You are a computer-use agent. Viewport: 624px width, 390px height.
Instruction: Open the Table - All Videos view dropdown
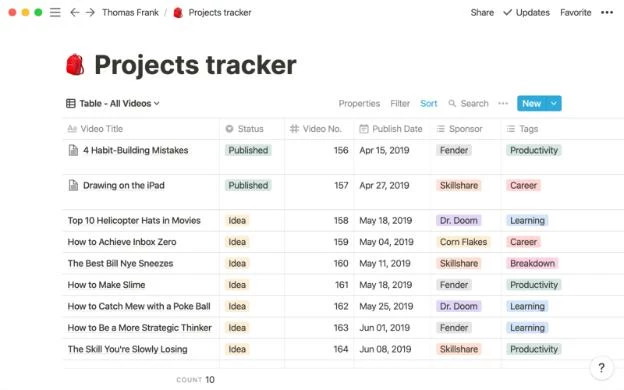[x=113, y=103]
